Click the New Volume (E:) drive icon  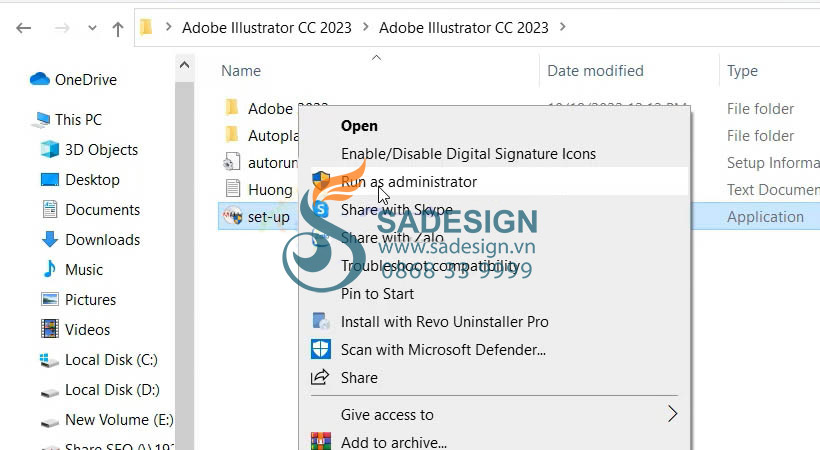[x=50, y=422]
